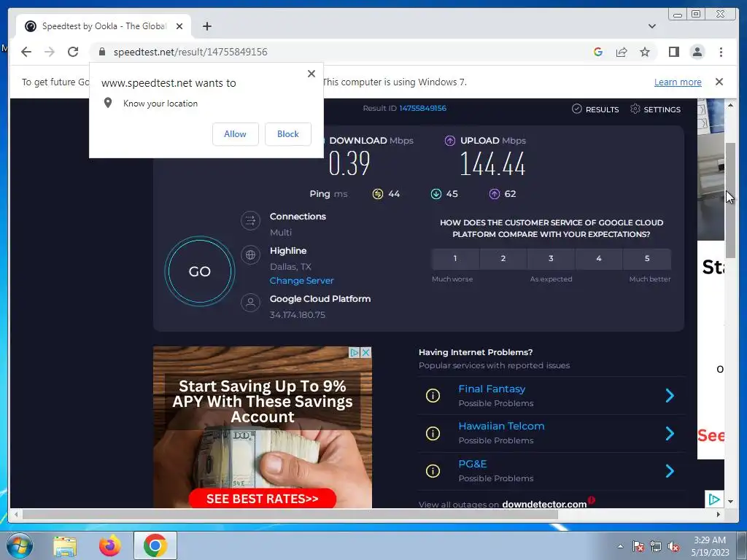Click the horizontal scrollbar right arrow
This screenshot has width=747, height=560.
point(719,514)
